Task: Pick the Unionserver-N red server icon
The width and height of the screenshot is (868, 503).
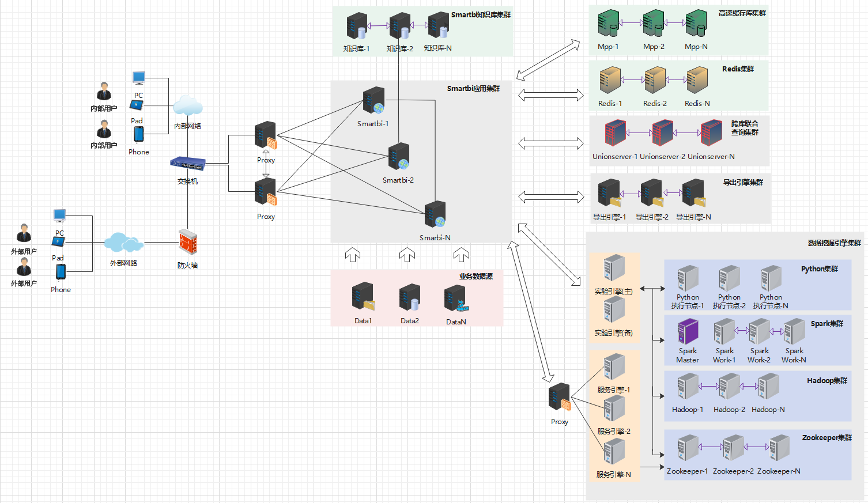Action: (711, 133)
